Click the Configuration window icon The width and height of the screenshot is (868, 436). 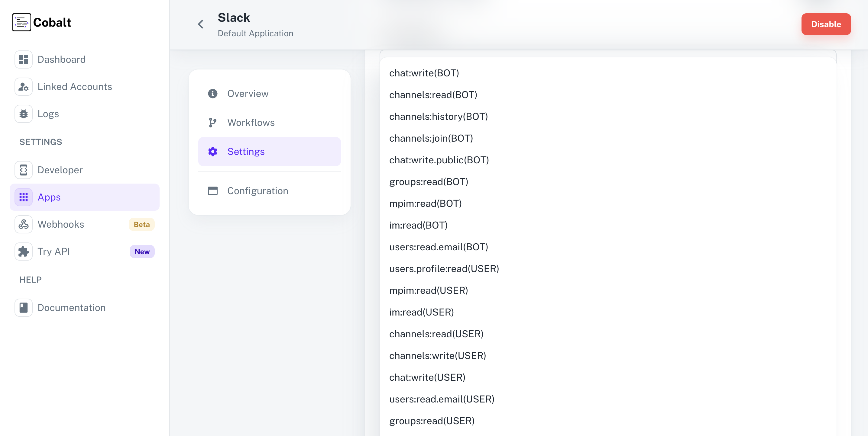[213, 191]
